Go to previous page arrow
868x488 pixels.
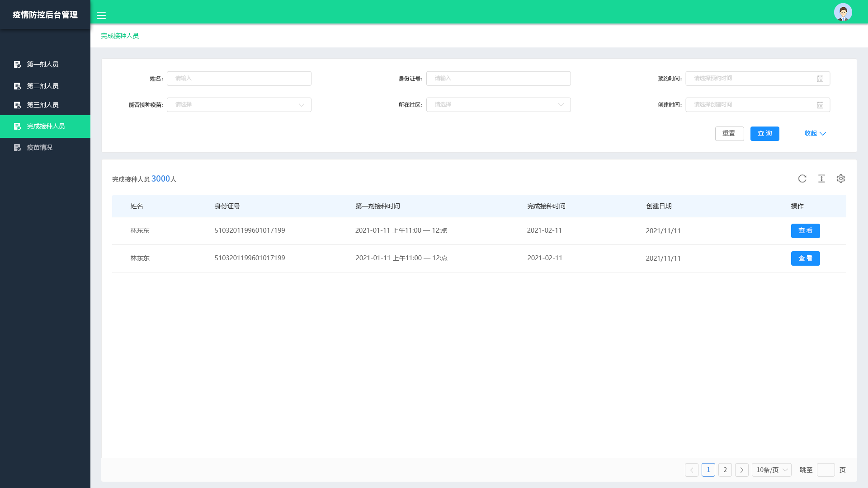[x=691, y=470]
